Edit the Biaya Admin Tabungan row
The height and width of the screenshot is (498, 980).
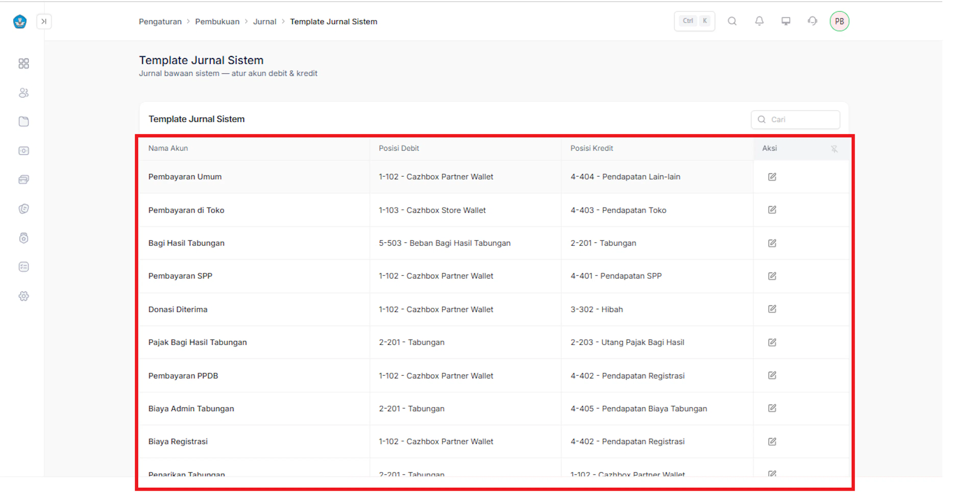tap(772, 408)
